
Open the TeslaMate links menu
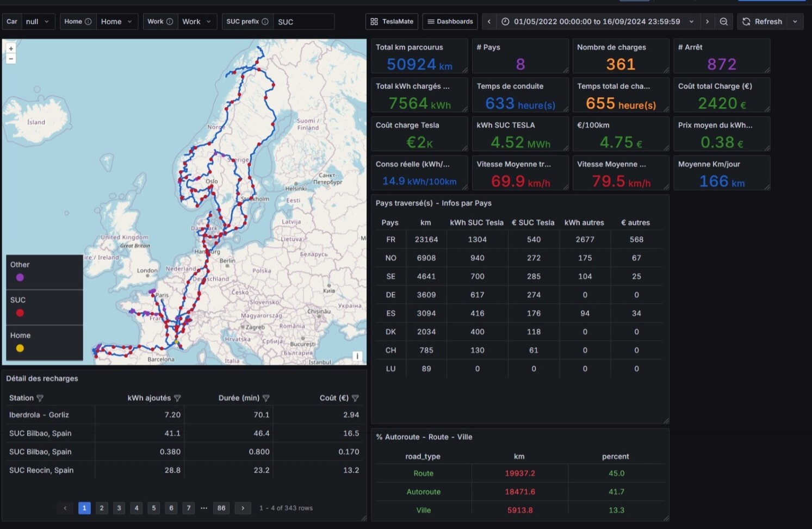pos(392,22)
